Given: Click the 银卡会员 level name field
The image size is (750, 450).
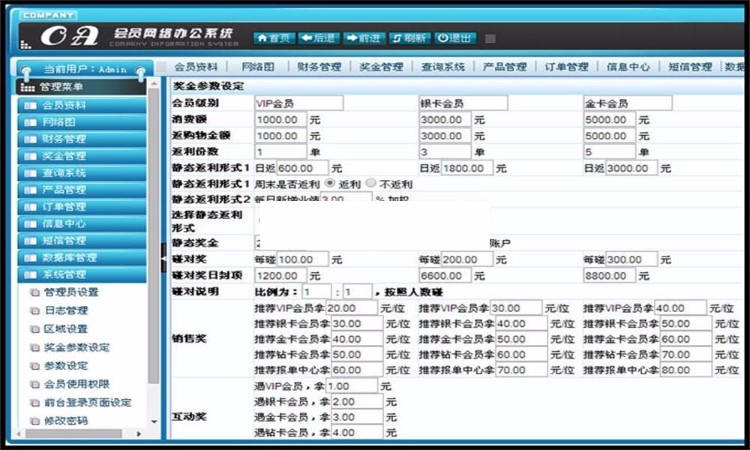Looking at the screenshot, I should (x=463, y=103).
